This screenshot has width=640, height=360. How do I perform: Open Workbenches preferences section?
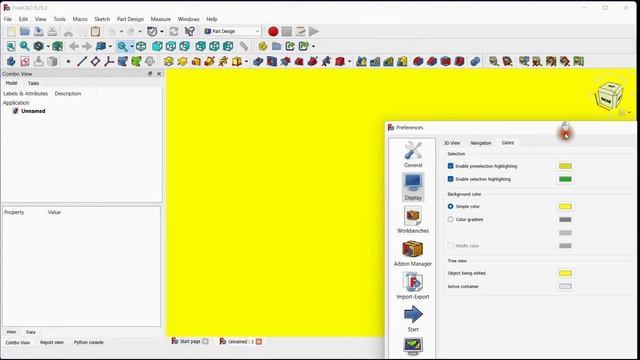413,220
